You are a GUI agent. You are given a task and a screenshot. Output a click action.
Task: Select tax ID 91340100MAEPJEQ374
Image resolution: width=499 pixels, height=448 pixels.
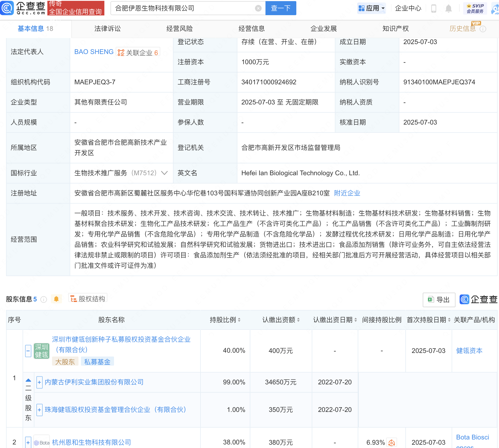(439, 82)
